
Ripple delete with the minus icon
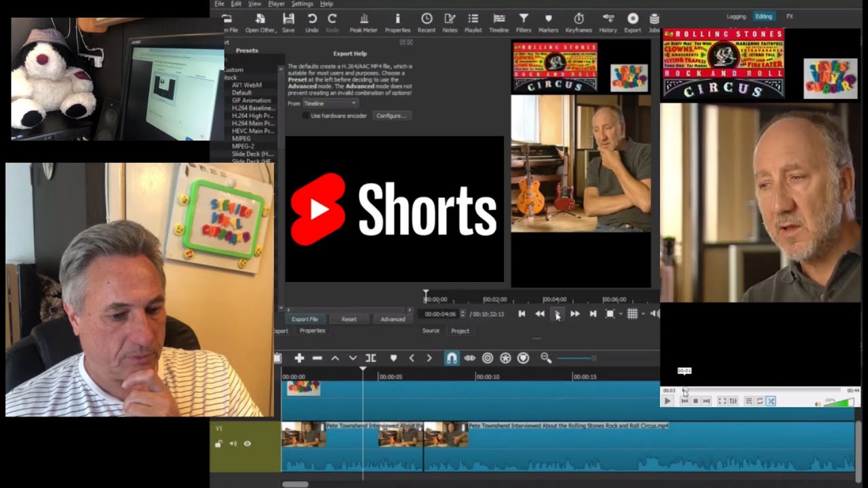pos(317,358)
